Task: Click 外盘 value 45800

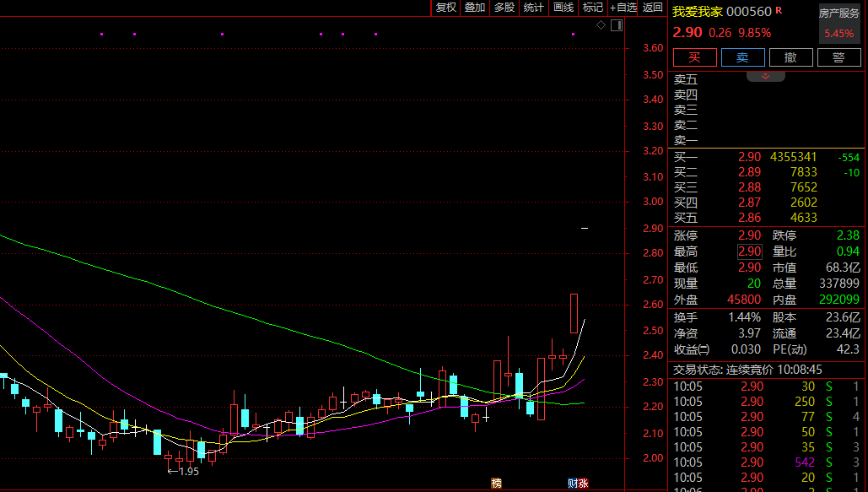Action: tap(744, 300)
